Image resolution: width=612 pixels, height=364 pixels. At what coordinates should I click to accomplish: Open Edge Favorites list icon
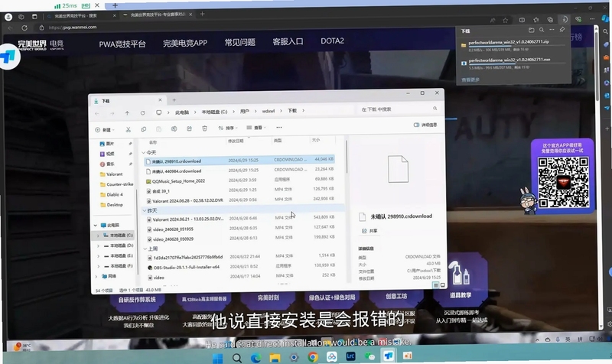[536, 20]
